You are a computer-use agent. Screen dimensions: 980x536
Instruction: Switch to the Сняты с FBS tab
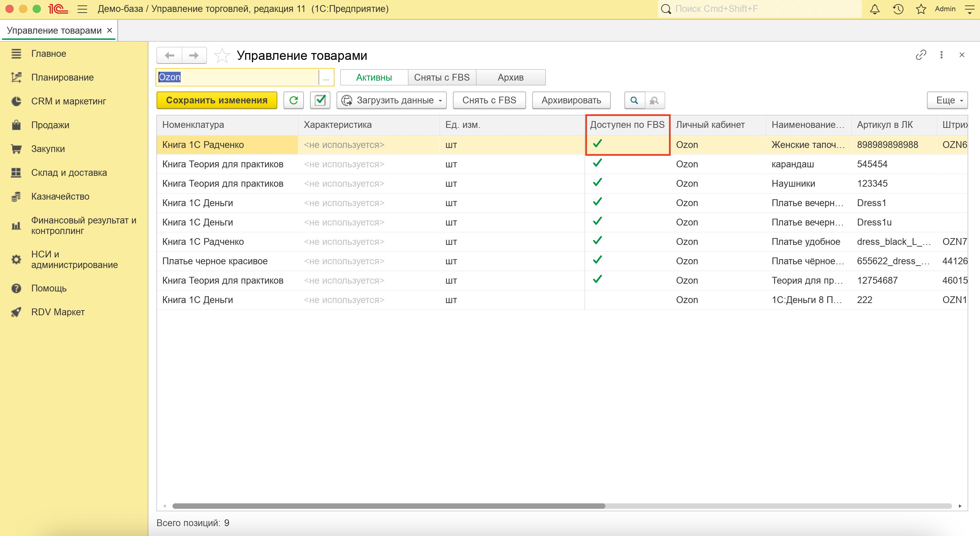click(x=442, y=78)
